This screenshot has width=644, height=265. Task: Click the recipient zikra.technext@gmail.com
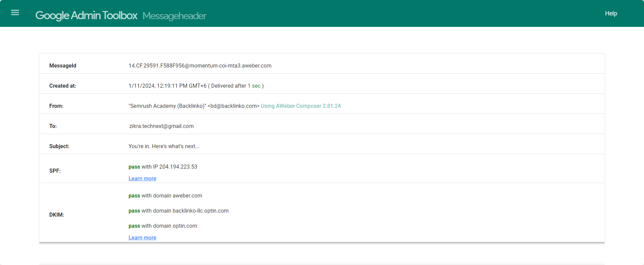161,126
